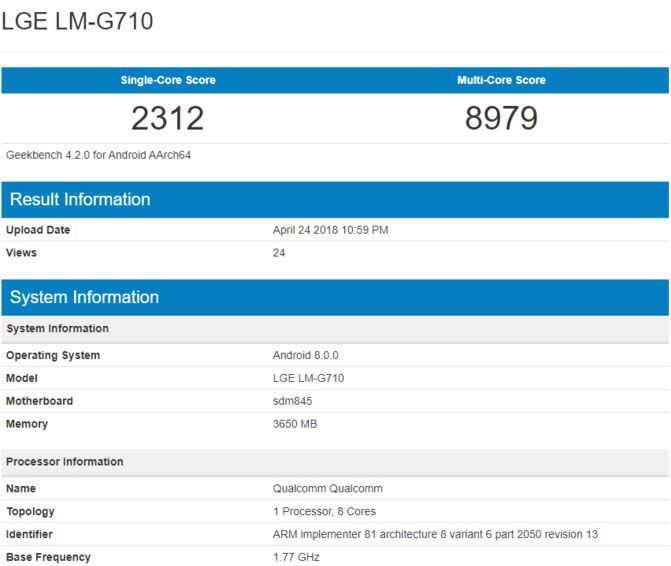Click the ARM implementer 81 identifier value

point(435,534)
